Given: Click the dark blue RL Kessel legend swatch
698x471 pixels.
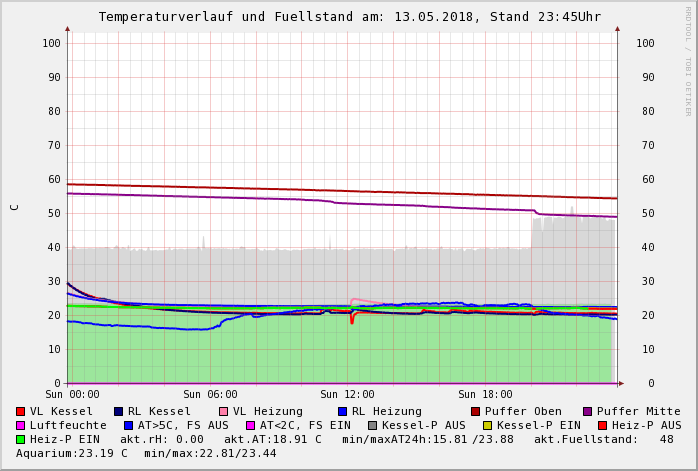Looking at the screenshot, I should [118, 411].
